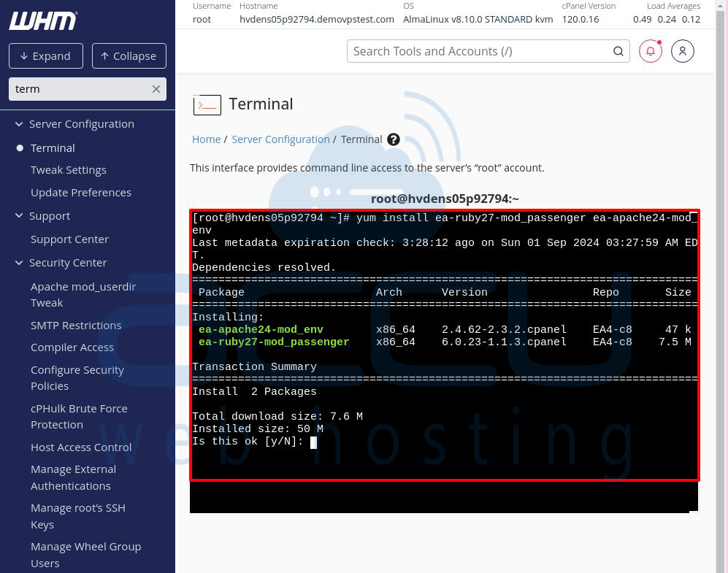Click the 'Transaction Summary' line in terminal
Viewport: 728px width, 573px height.
point(254,366)
